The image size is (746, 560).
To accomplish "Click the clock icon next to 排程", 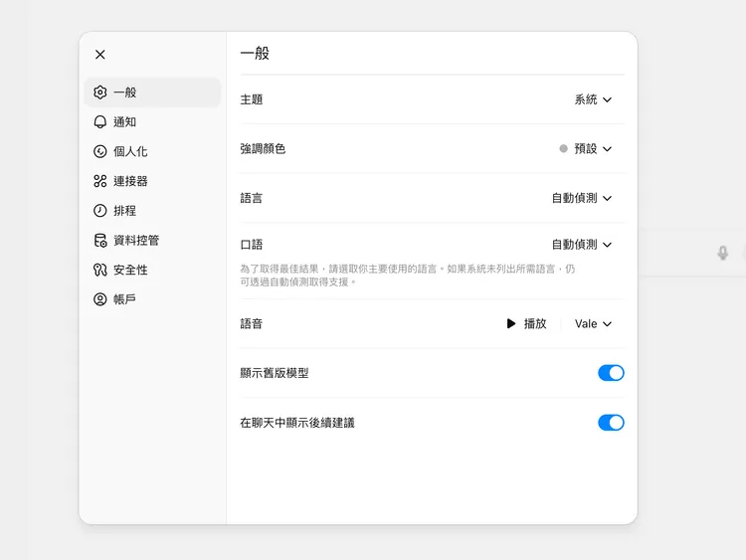I will coord(99,210).
